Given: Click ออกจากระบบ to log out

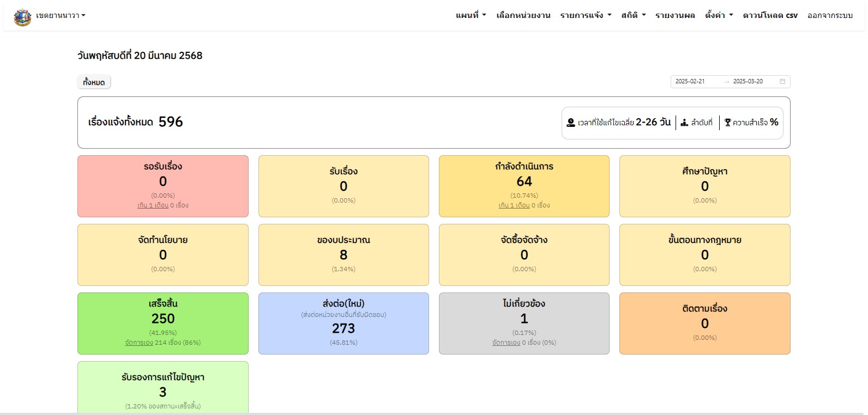Looking at the screenshot, I should (x=830, y=15).
